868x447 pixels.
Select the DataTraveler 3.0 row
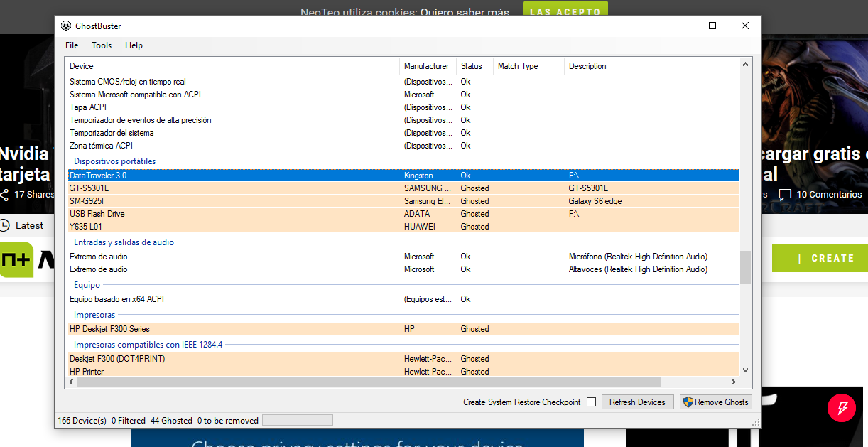click(x=403, y=176)
